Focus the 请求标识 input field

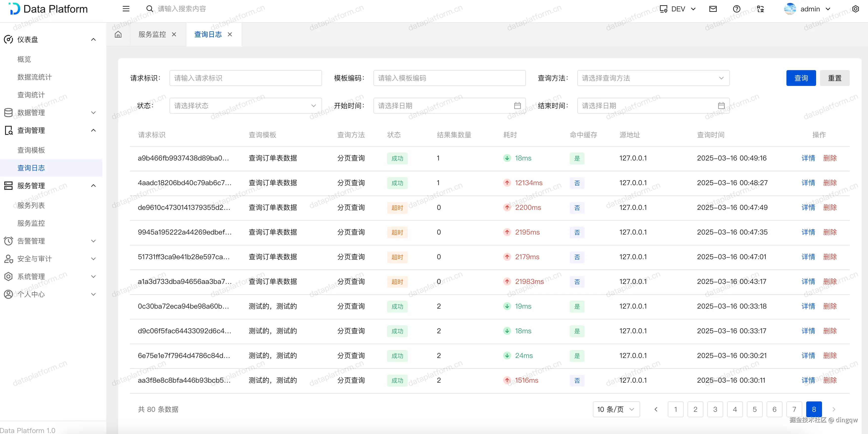point(245,78)
